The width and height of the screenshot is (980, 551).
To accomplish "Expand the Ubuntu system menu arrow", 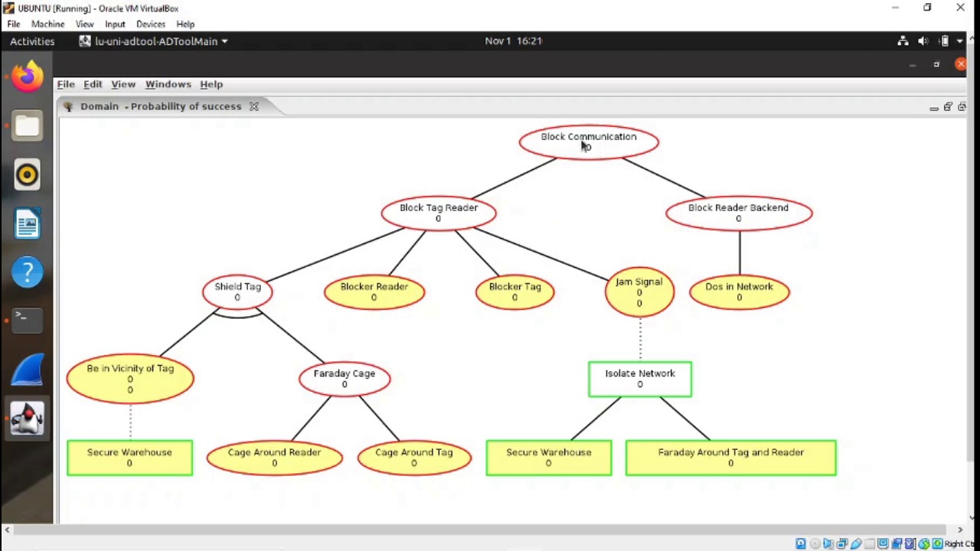I will click(x=960, y=41).
